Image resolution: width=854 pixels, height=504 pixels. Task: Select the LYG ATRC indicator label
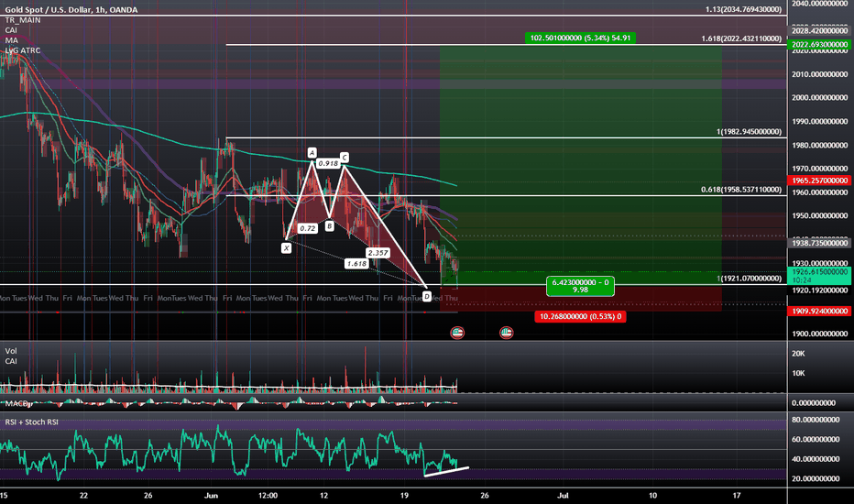(x=23, y=50)
